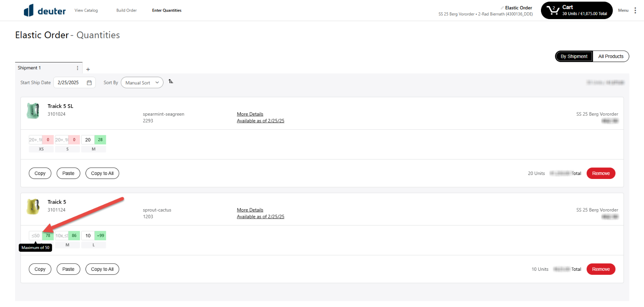Click Traick 5 SL product name
Viewport: 644px width, 307px height.
click(60, 106)
